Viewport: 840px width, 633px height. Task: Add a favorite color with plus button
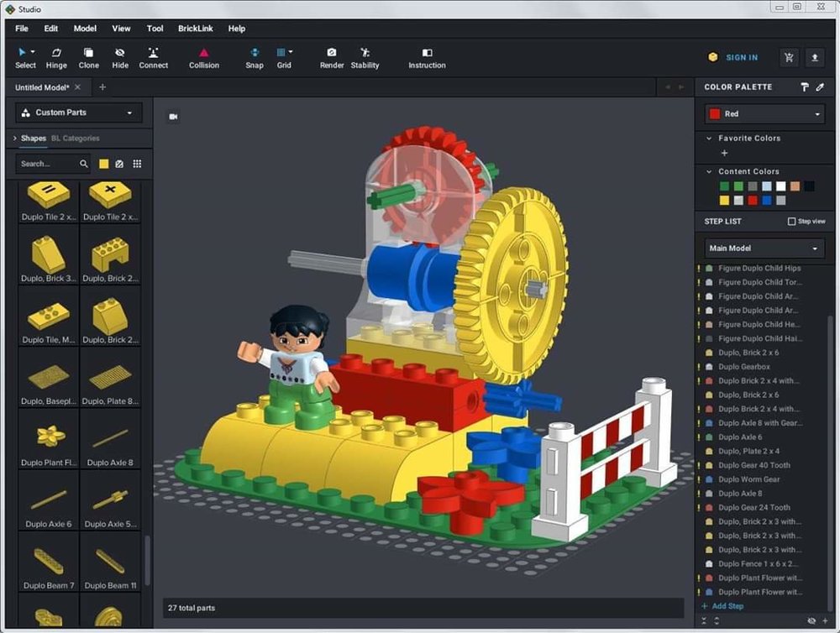(724, 153)
